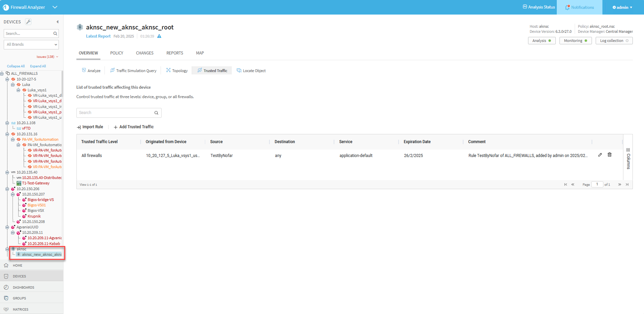Click the wrench icon next to DEVICES
Screen dimensions: 644x314
pyautogui.click(x=28, y=22)
